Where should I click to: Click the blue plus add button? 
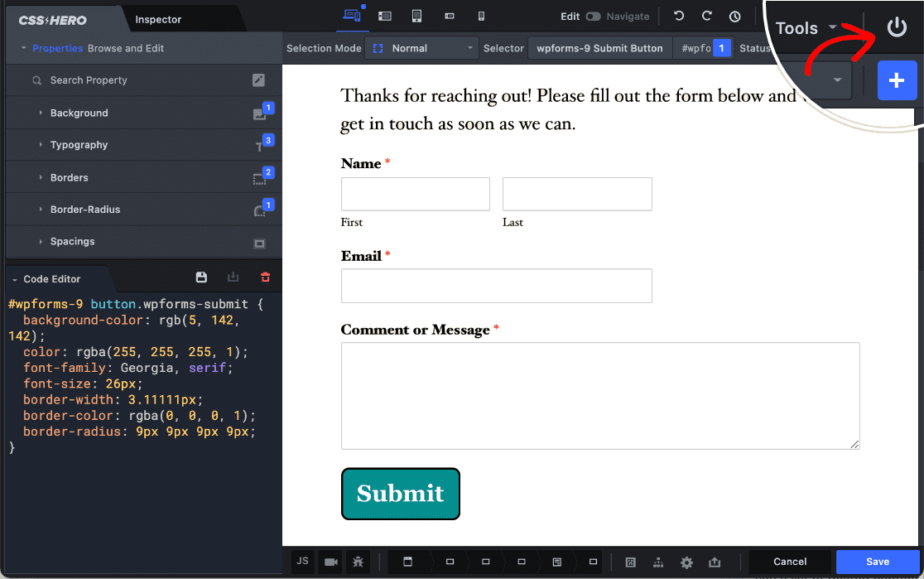pyautogui.click(x=897, y=80)
